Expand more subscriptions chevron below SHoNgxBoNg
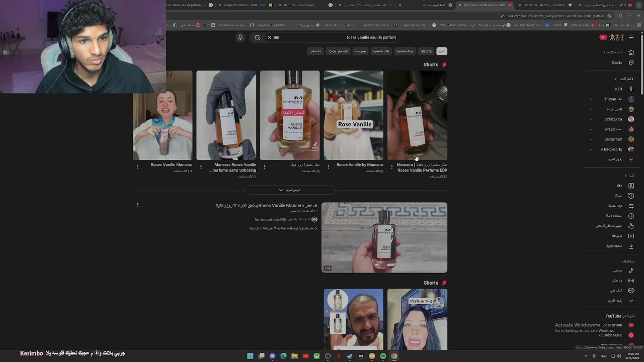 (631, 159)
